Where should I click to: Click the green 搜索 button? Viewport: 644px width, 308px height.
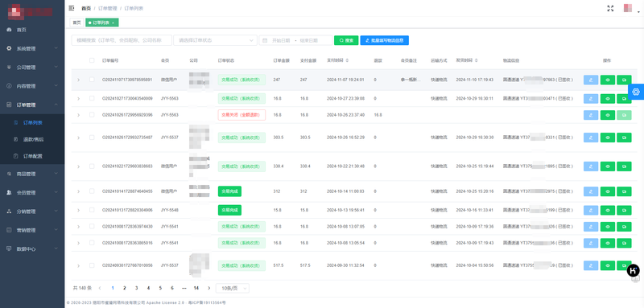(x=346, y=40)
